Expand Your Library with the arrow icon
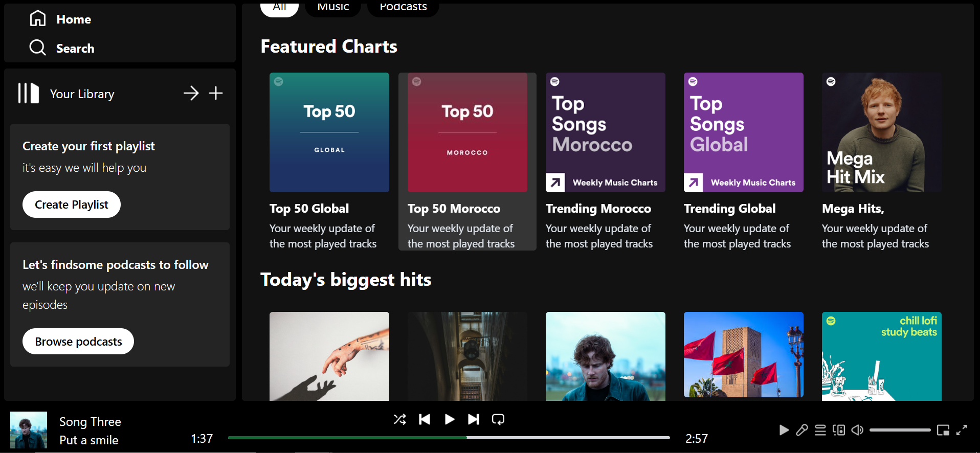Viewport: 980px width, 453px height. (191, 93)
